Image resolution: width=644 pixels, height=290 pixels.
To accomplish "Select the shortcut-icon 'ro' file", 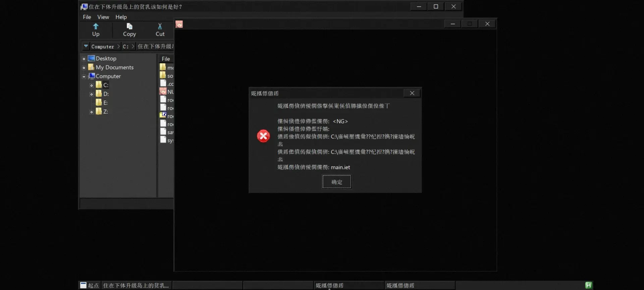I will pyautogui.click(x=167, y=116).
